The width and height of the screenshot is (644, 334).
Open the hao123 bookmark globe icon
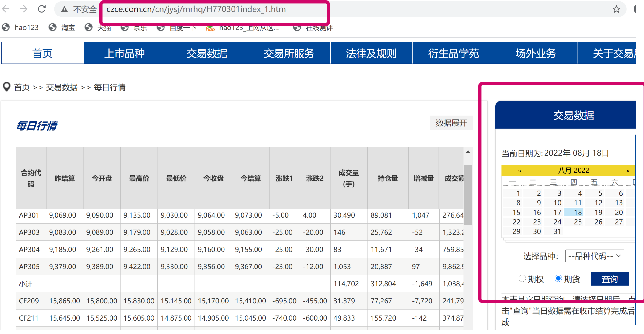pyautogui.click(x=6, y=27)
